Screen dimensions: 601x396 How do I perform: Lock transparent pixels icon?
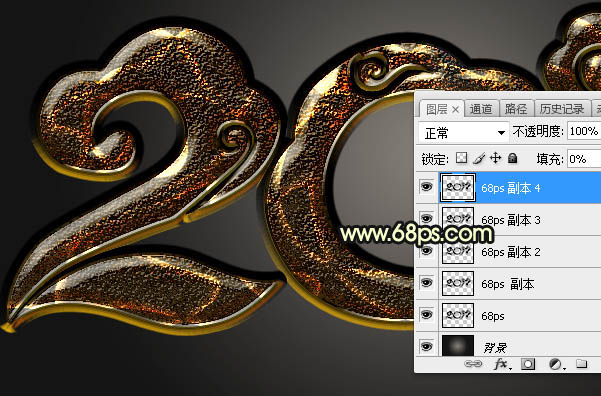[x=461, y=158]
